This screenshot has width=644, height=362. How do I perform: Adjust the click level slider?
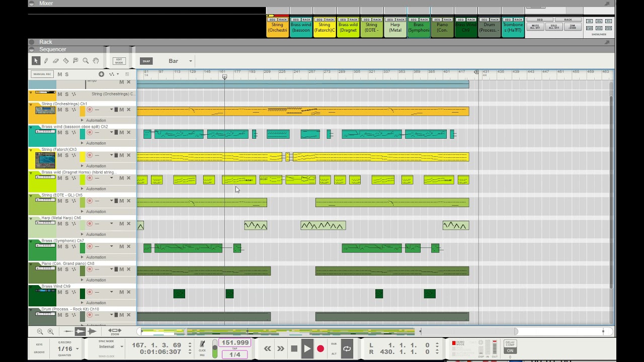tap(215, 348)
